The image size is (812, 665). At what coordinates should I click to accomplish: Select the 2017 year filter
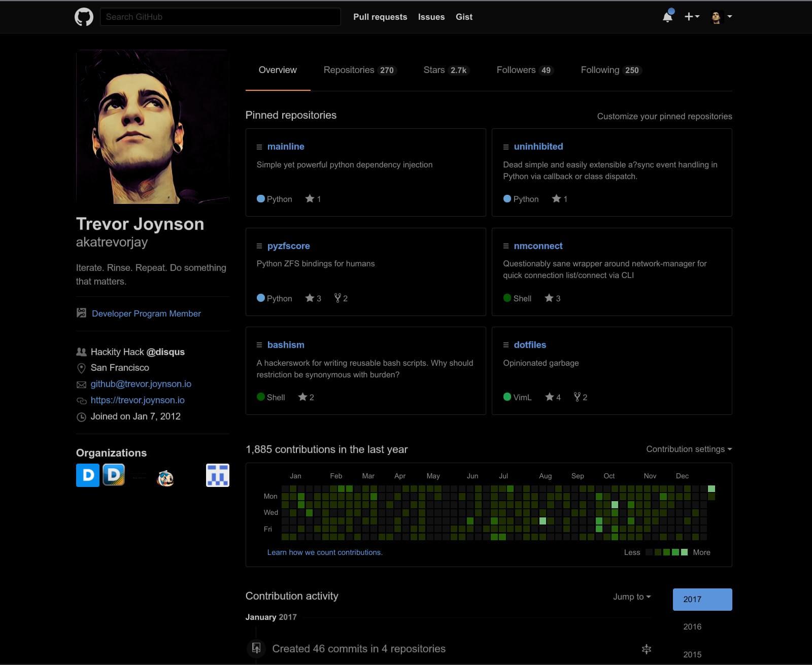702,600
